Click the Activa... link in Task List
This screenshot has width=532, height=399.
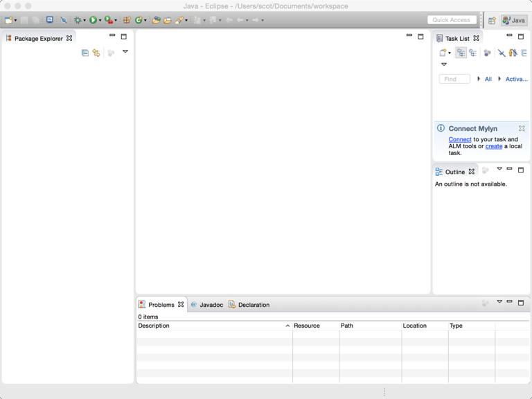[516, 79]
